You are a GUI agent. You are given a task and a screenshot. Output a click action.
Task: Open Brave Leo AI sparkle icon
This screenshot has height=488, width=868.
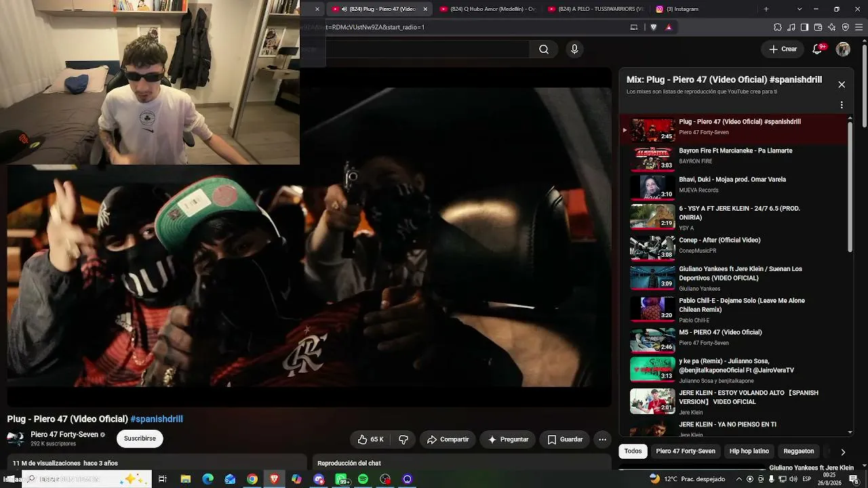[831, 27]
